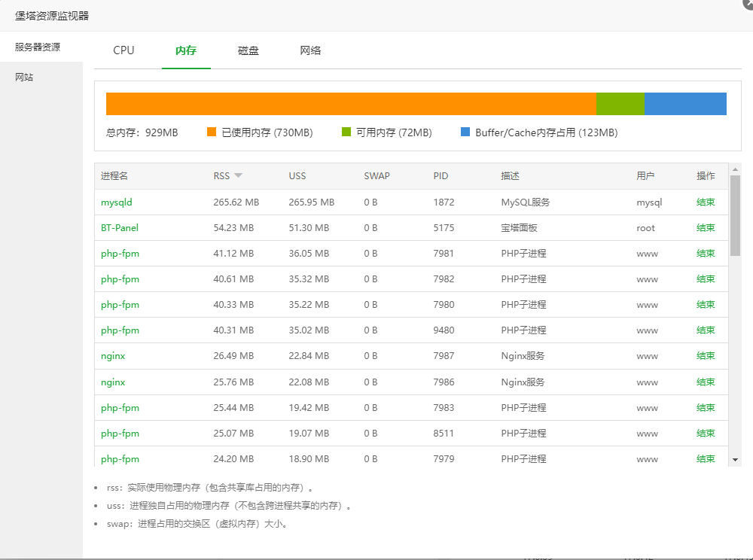Viewport: 753px width, 560px height.
Task: Click 结束 for php-fpm PID 9480
Action: click(706, 330)
